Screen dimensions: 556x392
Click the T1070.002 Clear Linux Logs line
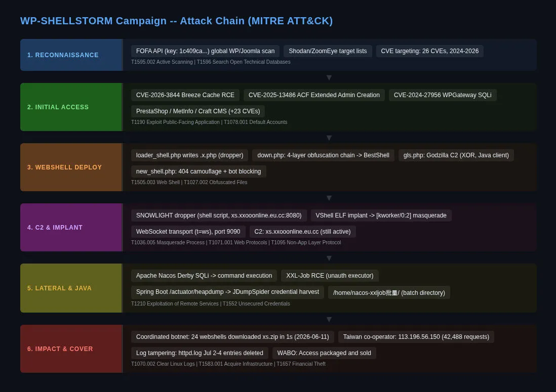(x=228, y=364)
